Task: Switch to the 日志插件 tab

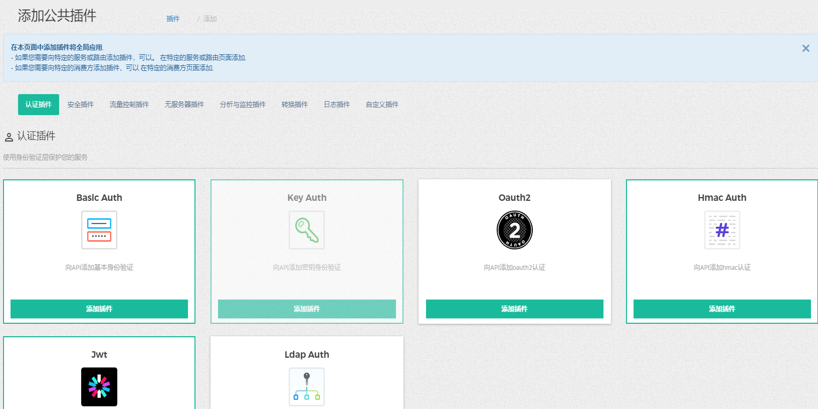Action: (x=336, y=105)
